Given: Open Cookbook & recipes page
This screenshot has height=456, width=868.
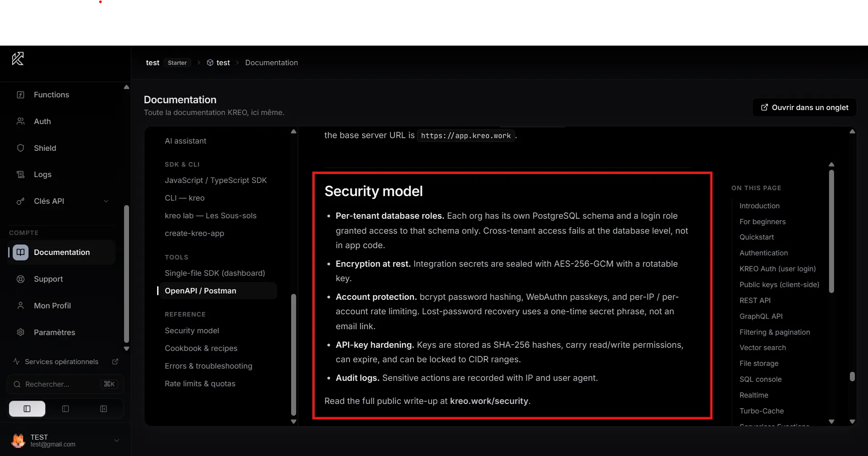Looking at the screenshot, I should pos(201,348).
